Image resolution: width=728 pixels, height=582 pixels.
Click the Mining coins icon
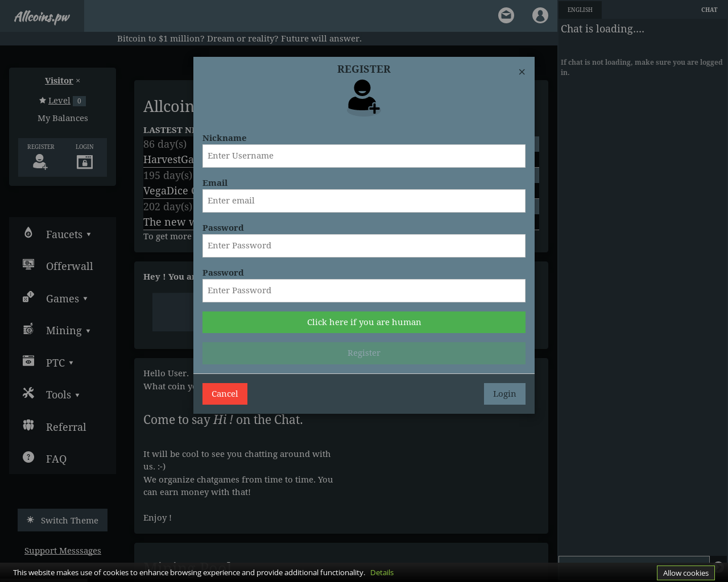28,329
